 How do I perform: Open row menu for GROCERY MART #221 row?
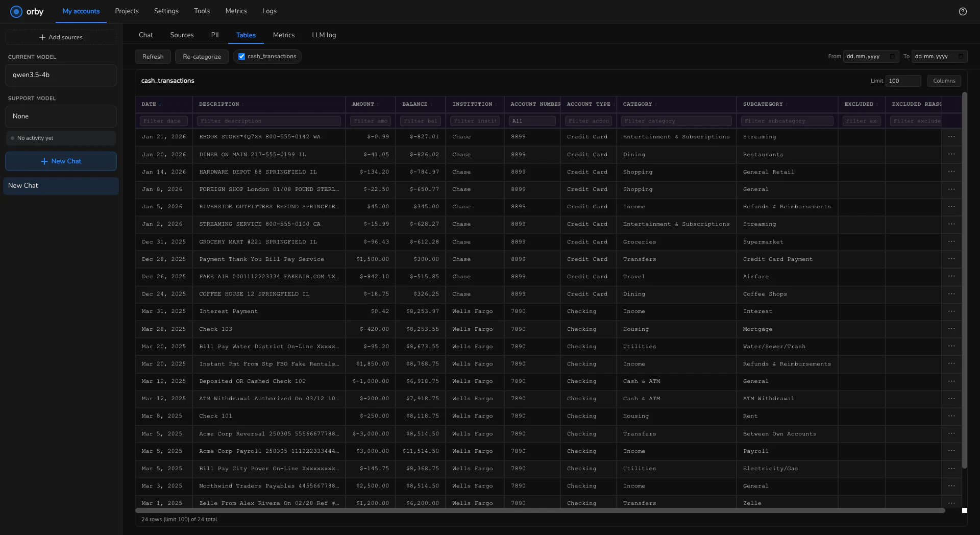951,241
